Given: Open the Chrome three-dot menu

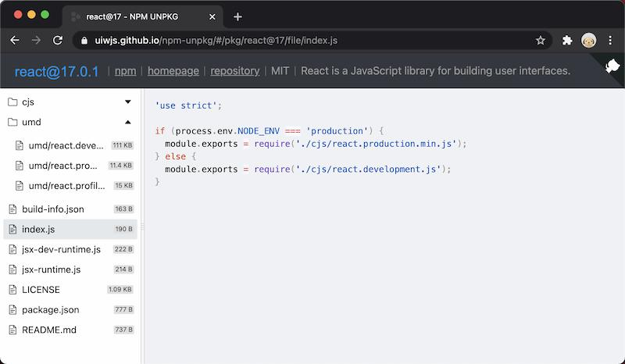Looking at the screenshot, I should point(610,41).
